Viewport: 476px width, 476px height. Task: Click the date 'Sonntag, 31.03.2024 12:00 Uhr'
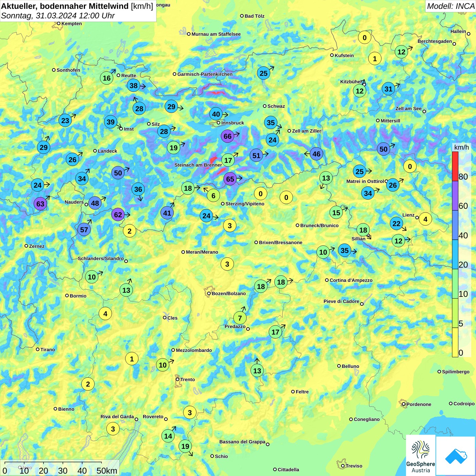click(58, 16)
